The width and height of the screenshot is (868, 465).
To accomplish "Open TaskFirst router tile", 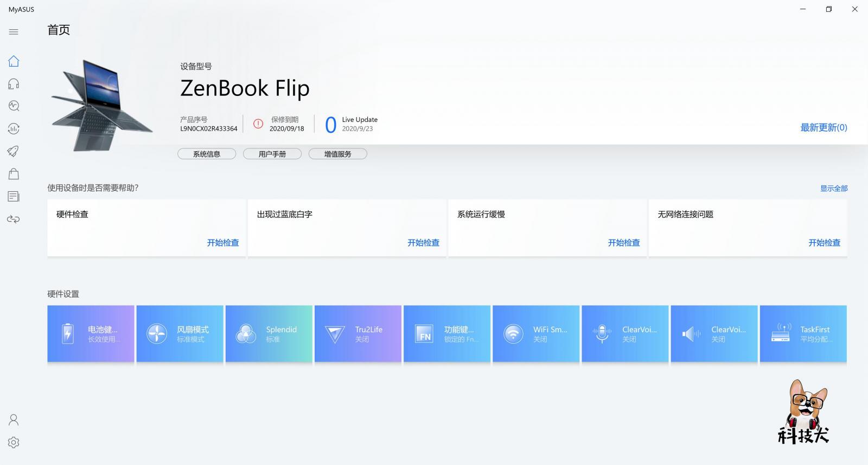I will [803, 334].
